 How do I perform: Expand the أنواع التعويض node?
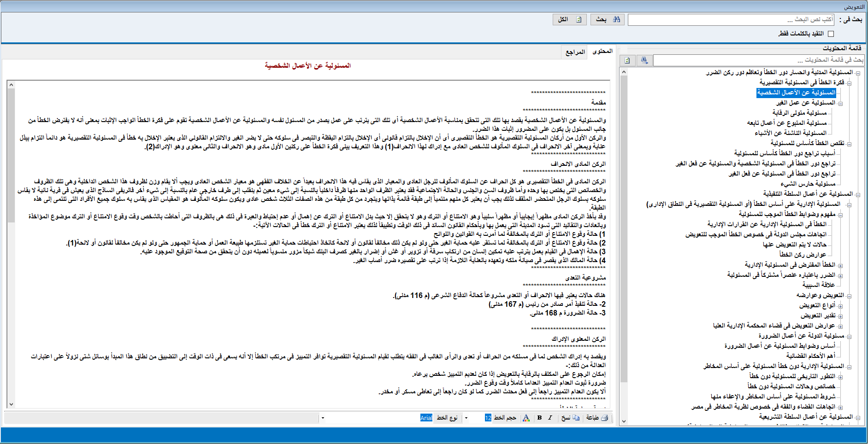(x=840, y=306)
